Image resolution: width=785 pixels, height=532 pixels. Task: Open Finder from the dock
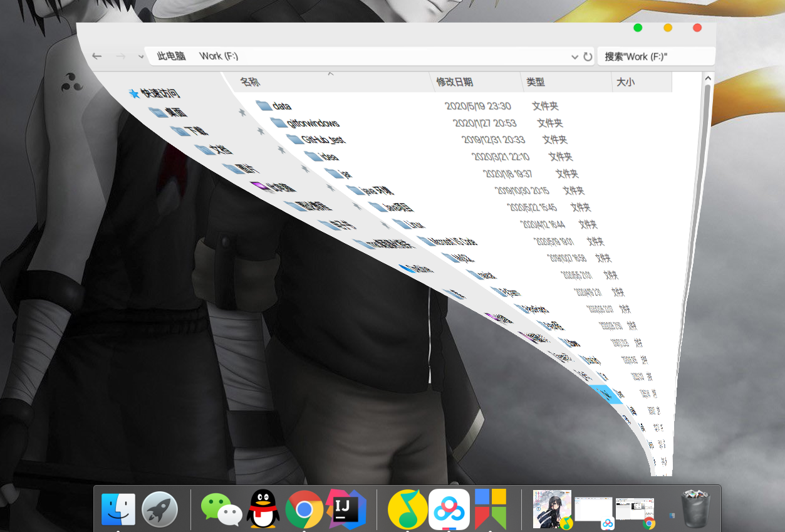pos(118,509)
